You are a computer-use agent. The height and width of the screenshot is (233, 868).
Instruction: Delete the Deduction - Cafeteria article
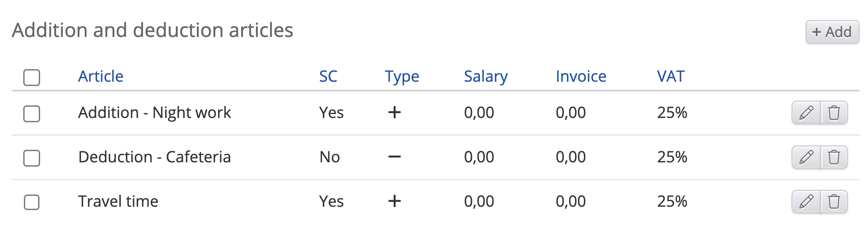coord(834,157)
